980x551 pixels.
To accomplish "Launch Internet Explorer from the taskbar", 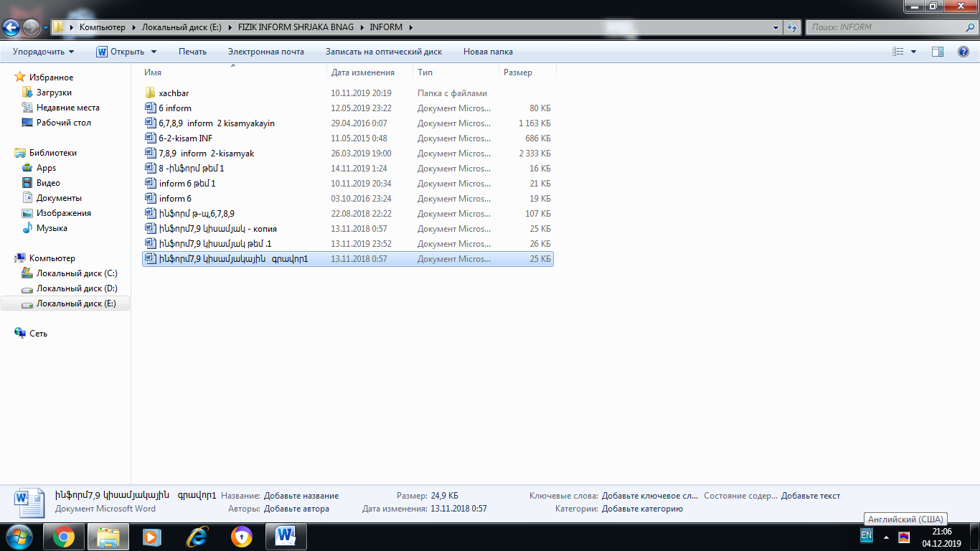I will click(x=196, y=536).
